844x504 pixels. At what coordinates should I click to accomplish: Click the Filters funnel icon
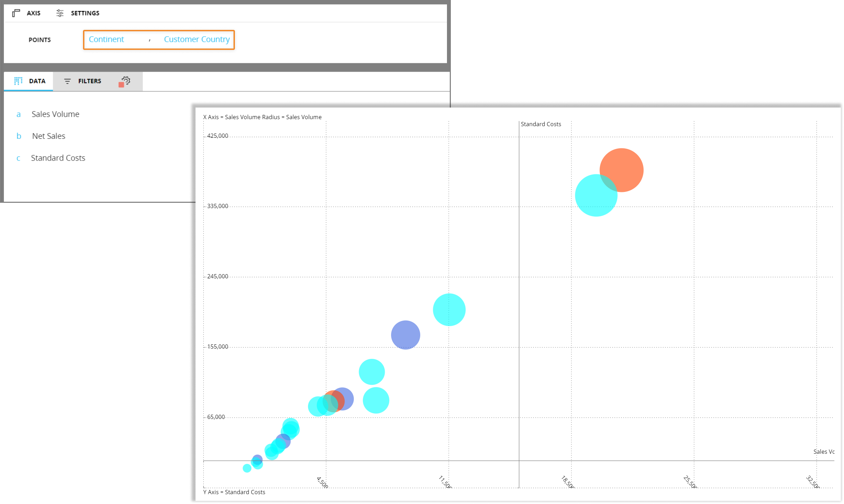[67, 81]
